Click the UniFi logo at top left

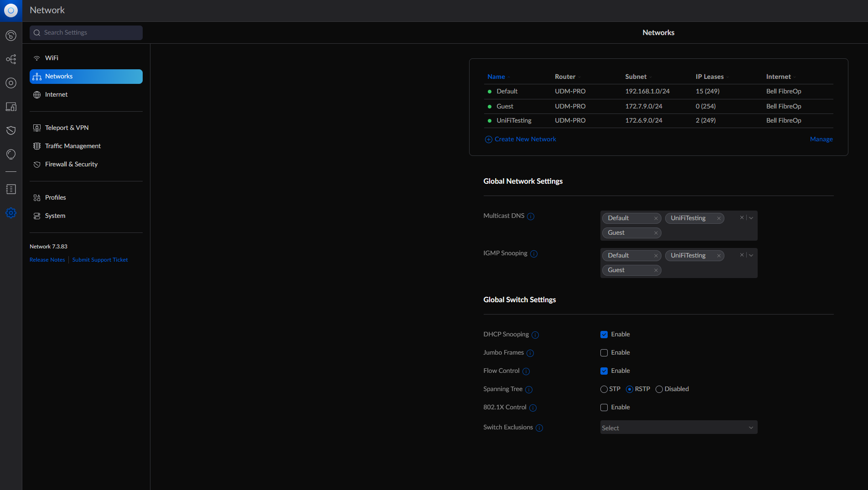(x=11, y=10)
